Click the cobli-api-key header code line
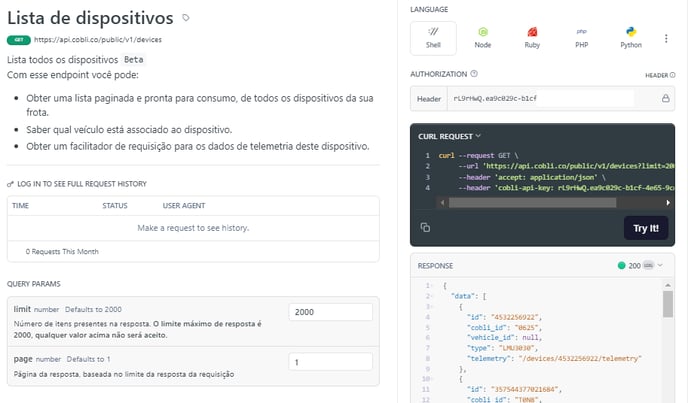 [x=566, y=188]
